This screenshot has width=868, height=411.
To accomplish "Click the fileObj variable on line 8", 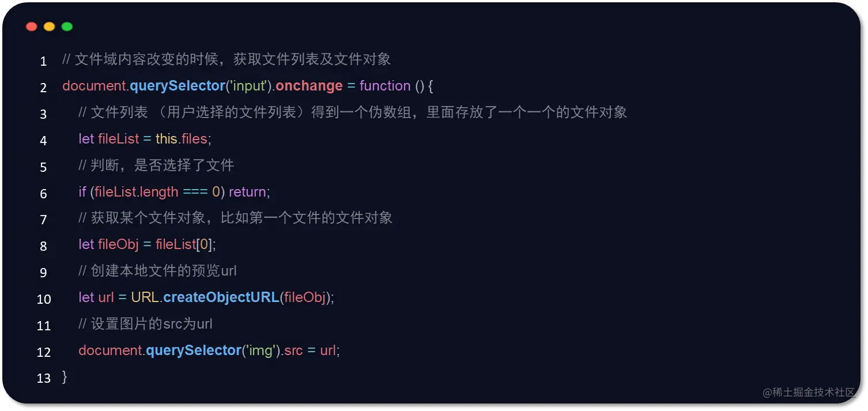I will coord(118,245).
